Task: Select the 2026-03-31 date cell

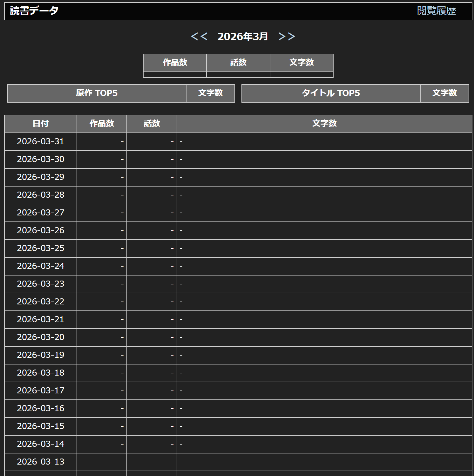Action: point(41,141)
